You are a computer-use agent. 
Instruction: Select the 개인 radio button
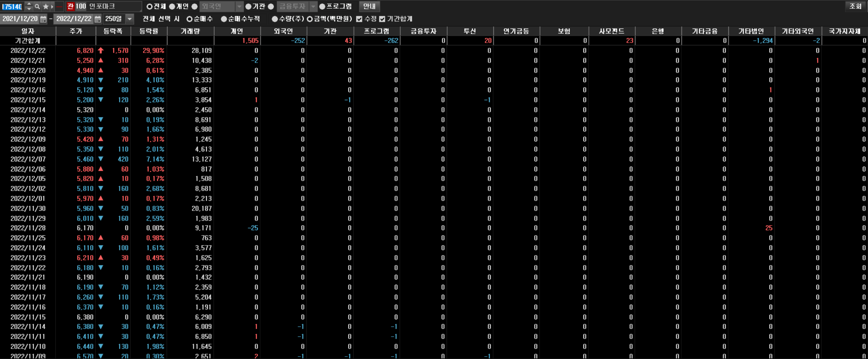click(172, 6)
